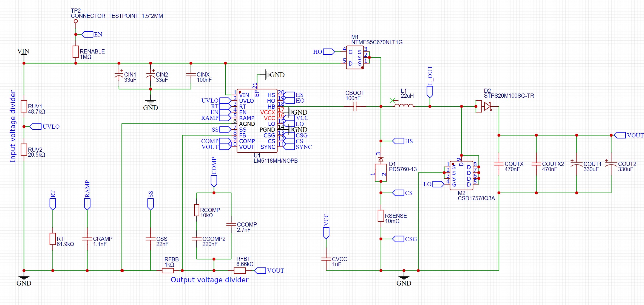Select MOSFET M1 NTMFS5C670NLT1G symbol

pyautogui.click(x=355, y=57)
